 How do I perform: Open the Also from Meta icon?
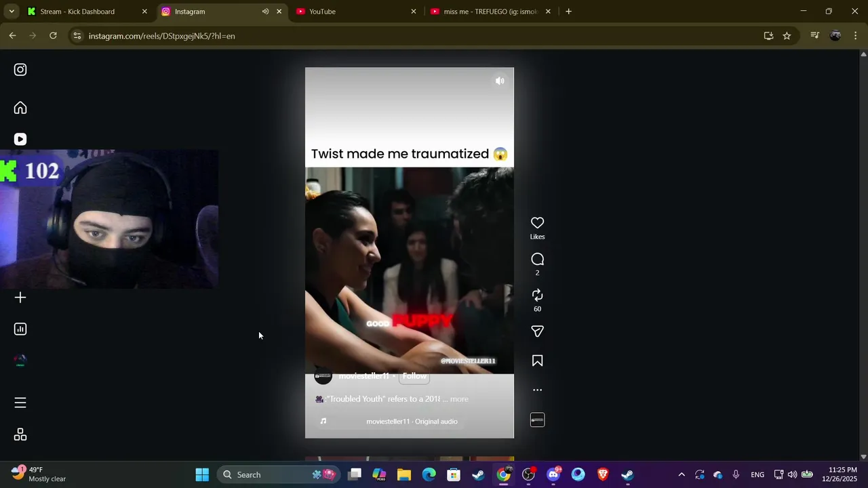[x=20, y=434]
